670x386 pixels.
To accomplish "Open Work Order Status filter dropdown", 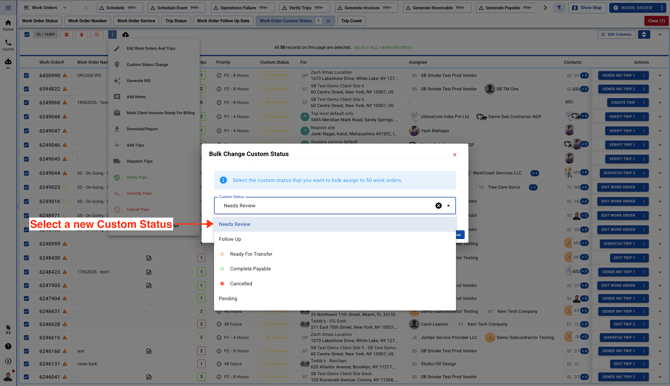I will click(40, 21).
